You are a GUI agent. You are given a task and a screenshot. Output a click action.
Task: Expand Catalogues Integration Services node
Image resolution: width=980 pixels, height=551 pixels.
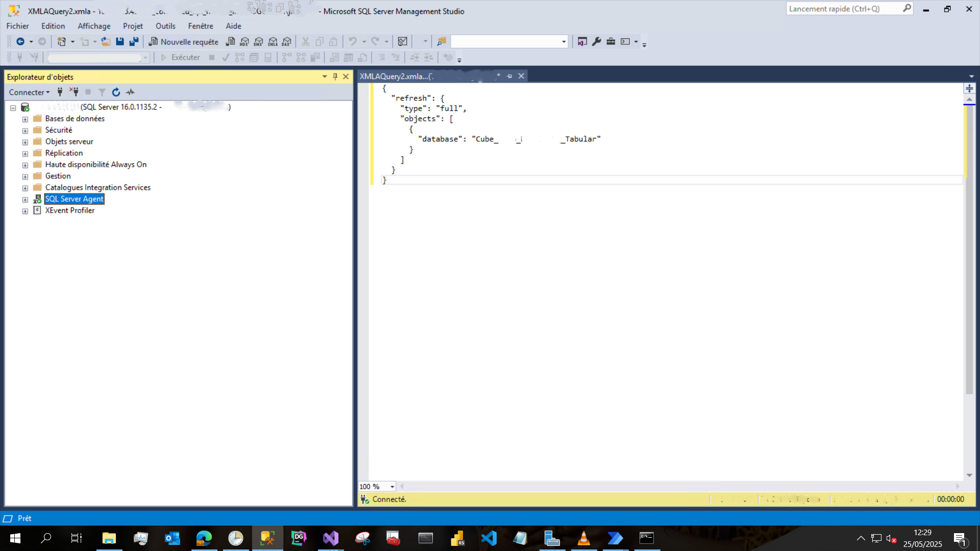[x=25, y=188]
